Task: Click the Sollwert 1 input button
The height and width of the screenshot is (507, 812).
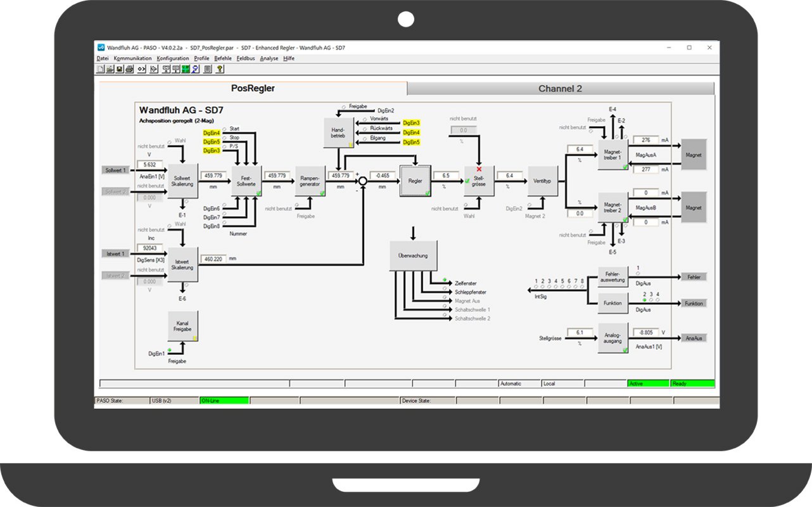Action: 116,170
